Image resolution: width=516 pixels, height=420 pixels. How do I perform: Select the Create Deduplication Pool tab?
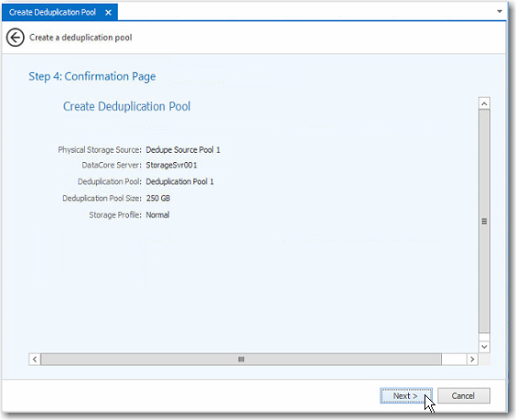click(x=52, y=13)
